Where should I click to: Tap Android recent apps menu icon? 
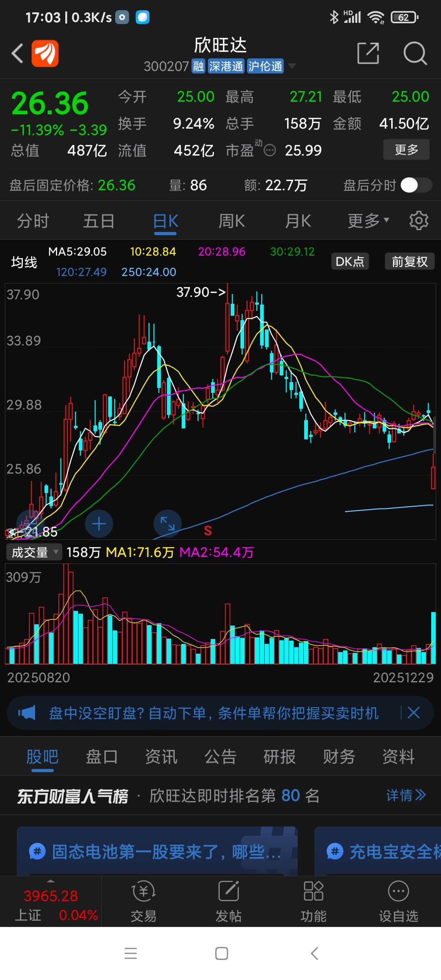(131, 953)
